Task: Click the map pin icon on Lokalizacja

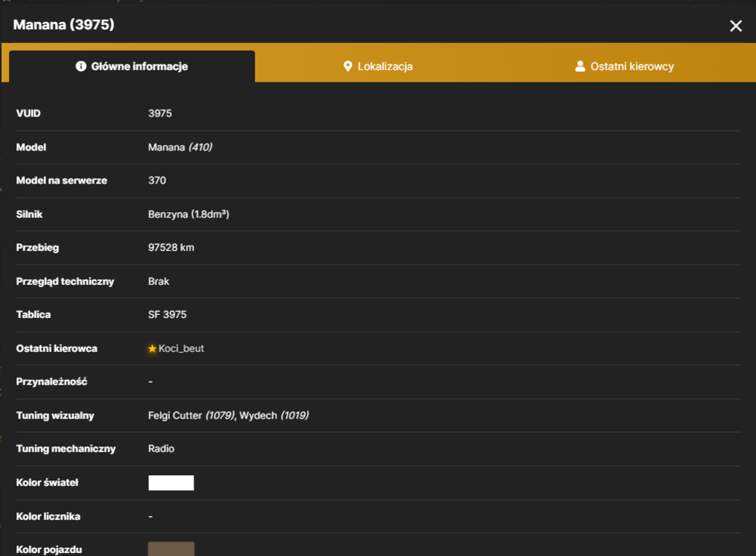Action: [x=348, y=66]
